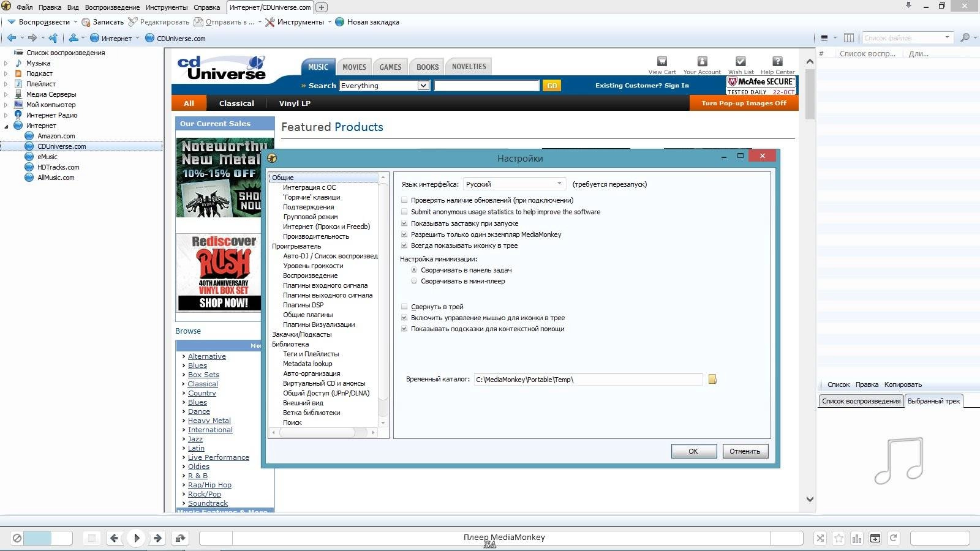Click the New bookmark (Новая закладка) globe icon
Screen dimensions: 980x551
340,22
